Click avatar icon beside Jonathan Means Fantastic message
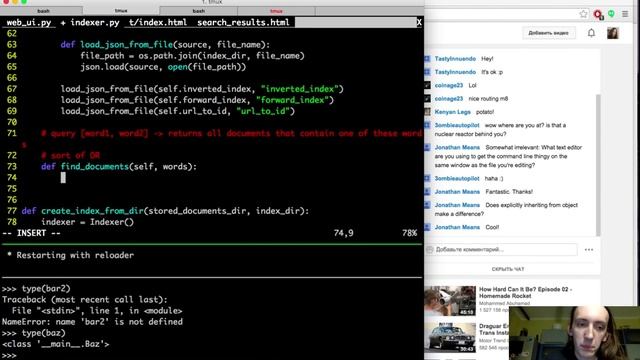The width and height of the screenshot is (640, 360). (427, 192)
